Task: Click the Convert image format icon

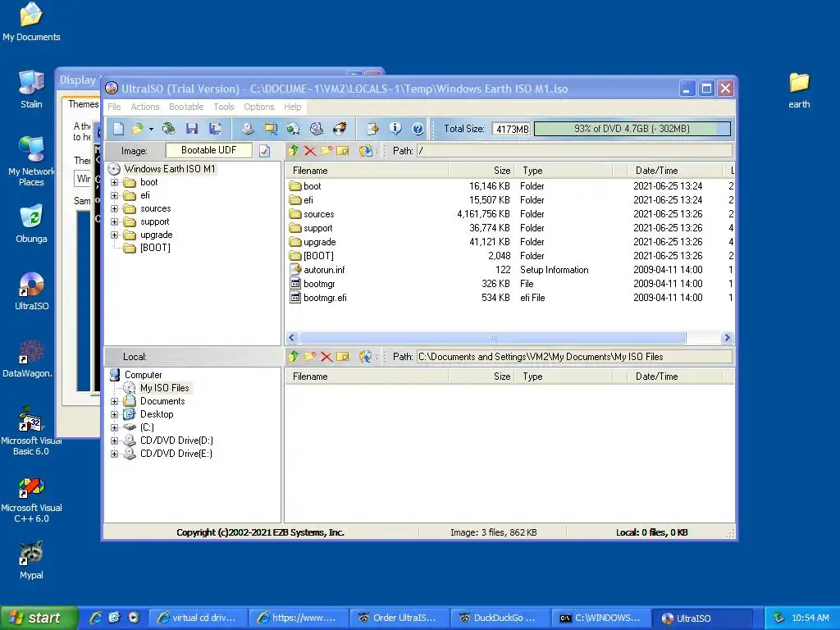Action: tap(293, 129)
